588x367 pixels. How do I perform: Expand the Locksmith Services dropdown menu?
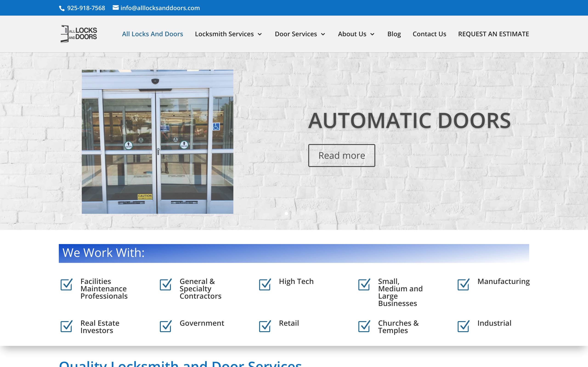(x=228, y=34)
